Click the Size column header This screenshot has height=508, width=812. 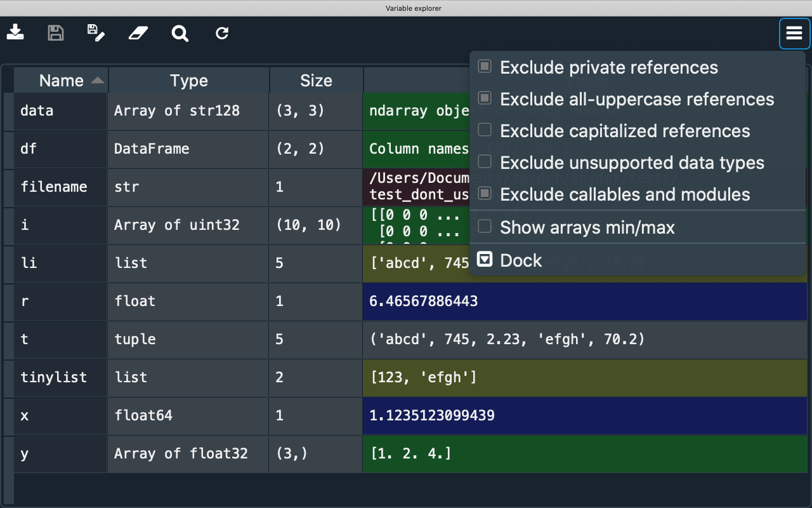coord(316,81)
